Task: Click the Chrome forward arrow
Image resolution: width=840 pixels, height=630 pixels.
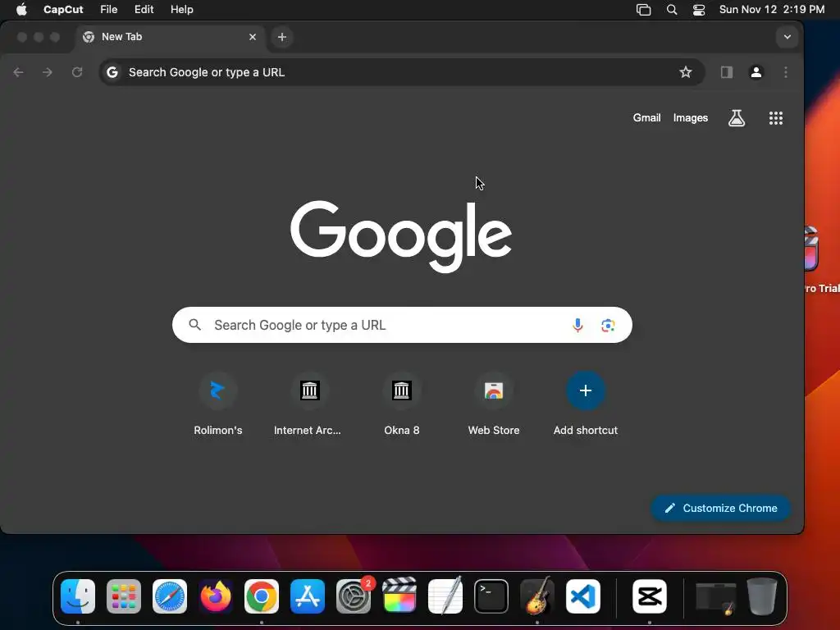Action: point(48,72)
